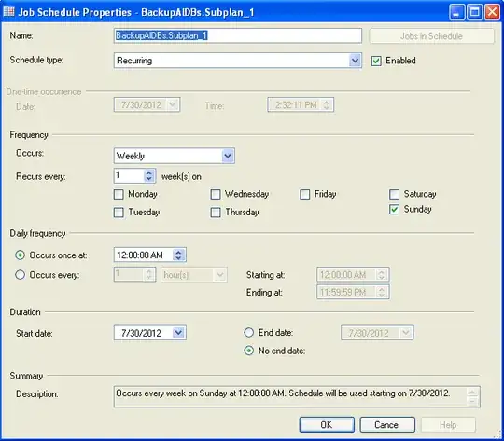Screen dimensions: 504x441
Task: Check the Wednesday checkbox
Action: click(216, 194)
